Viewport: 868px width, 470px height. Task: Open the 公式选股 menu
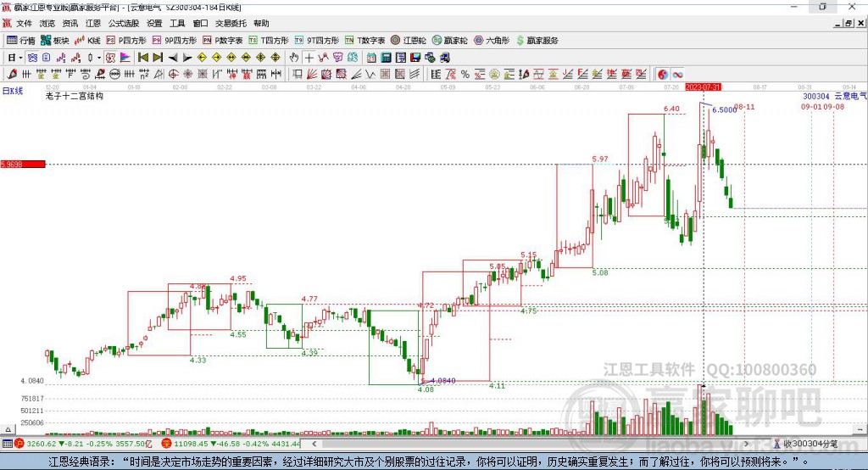click(x=124, y=23)
